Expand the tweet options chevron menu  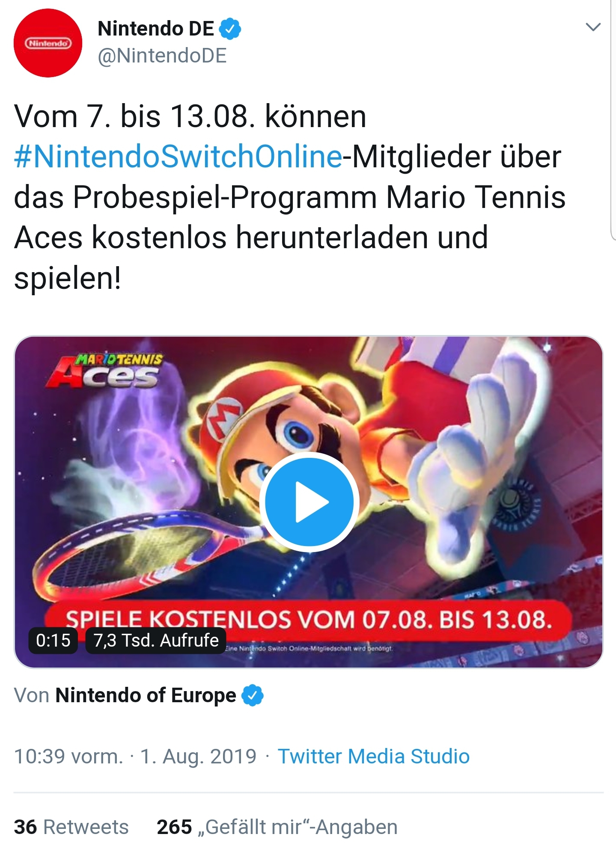click(593, 27)
